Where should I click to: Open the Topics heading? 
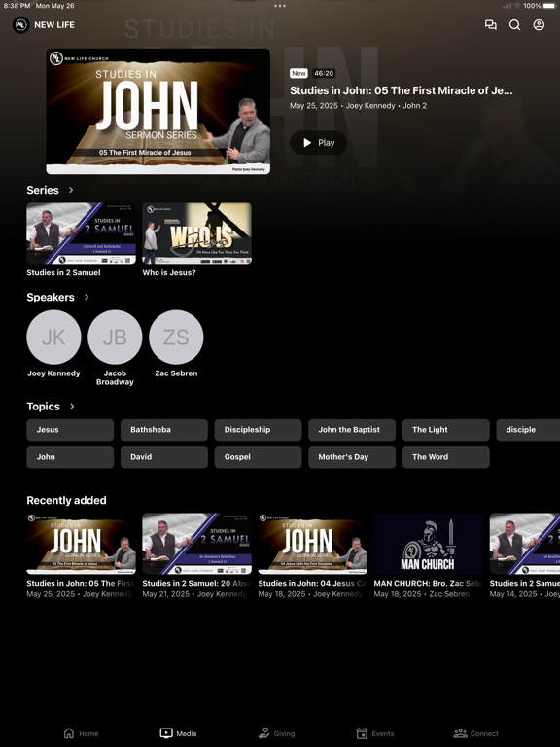tap(44, 406)
